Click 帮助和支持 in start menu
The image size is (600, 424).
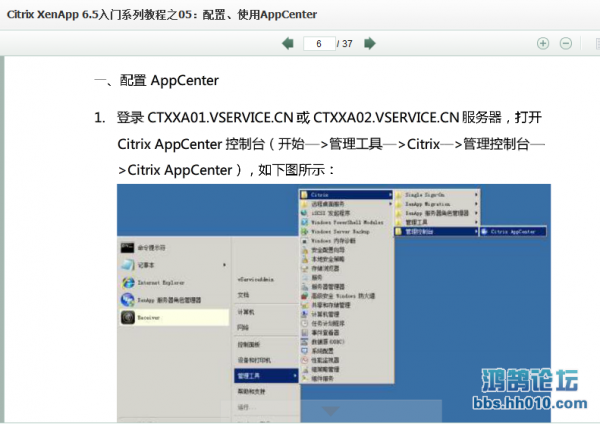[251, 391]
